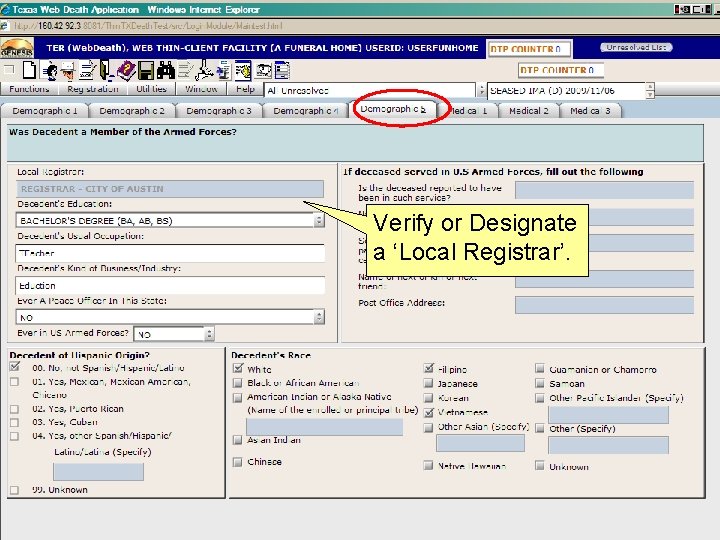Viewport: 720px width, 540px height.
Task: Click the principal tribe name field
Action: point(324,427)
